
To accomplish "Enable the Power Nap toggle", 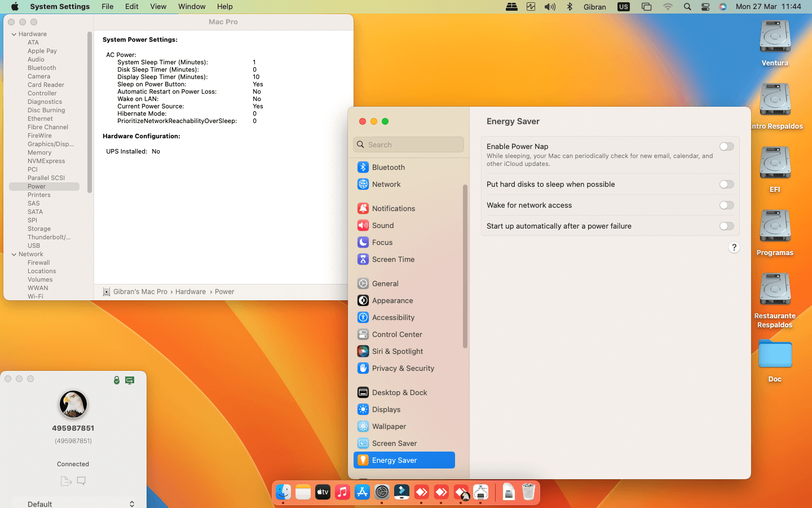I will [726, 147].
